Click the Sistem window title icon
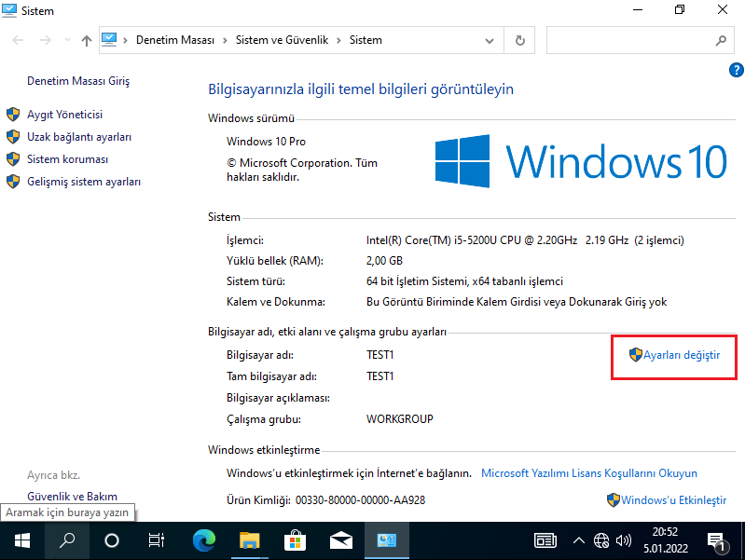Viewport: 745px width, 560px height. click(9, 10)
